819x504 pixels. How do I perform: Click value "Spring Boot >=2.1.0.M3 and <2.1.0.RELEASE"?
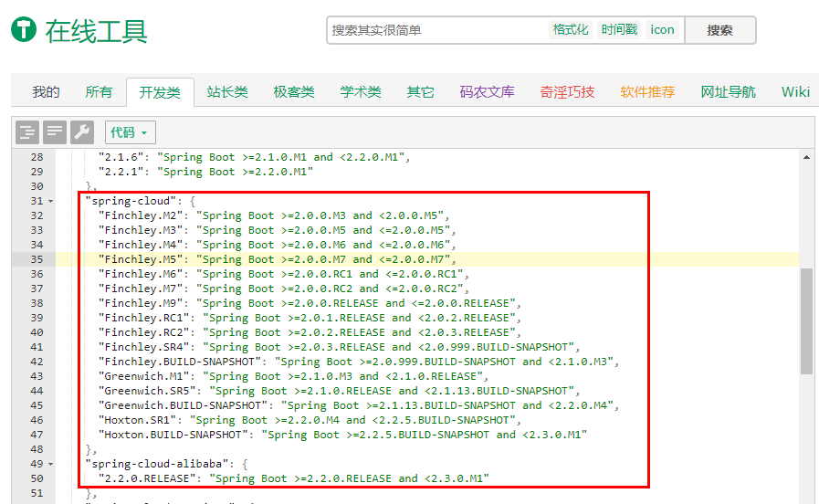click(342, 376)
